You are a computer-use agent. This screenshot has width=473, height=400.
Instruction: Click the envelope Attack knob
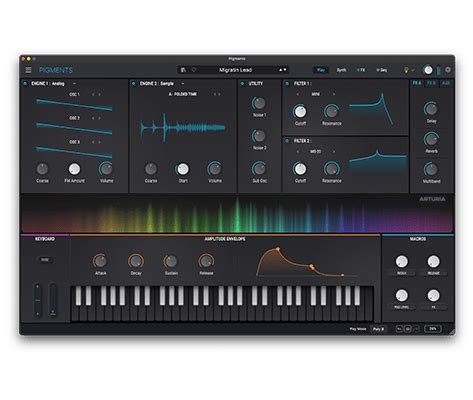tap(100, 261)
